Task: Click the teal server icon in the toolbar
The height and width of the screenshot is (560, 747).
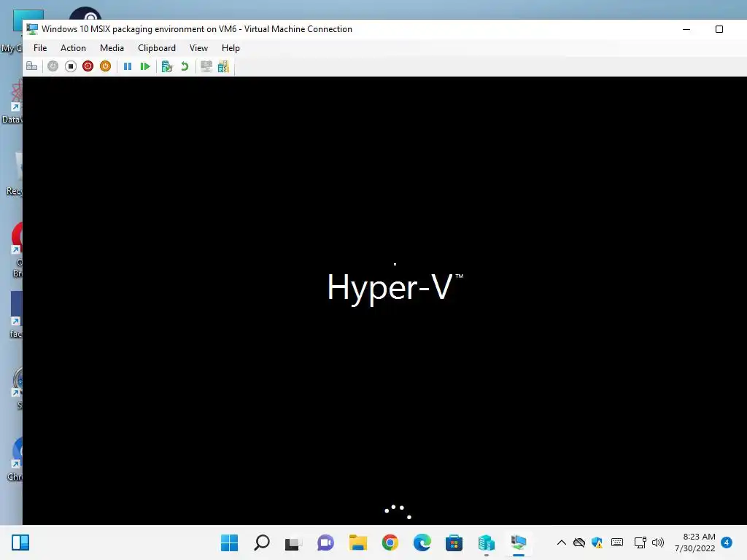Action: click(x=223, y=66)
